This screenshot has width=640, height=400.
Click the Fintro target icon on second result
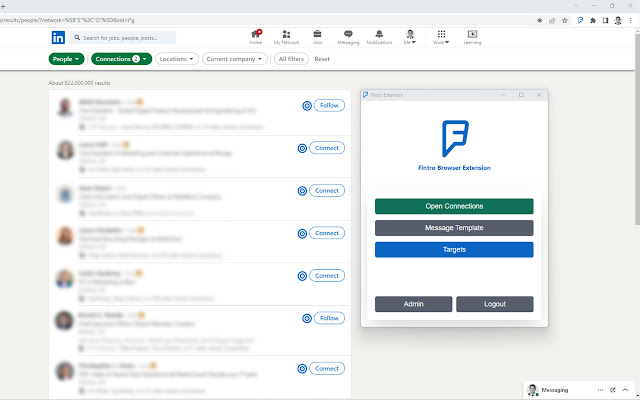302,148
